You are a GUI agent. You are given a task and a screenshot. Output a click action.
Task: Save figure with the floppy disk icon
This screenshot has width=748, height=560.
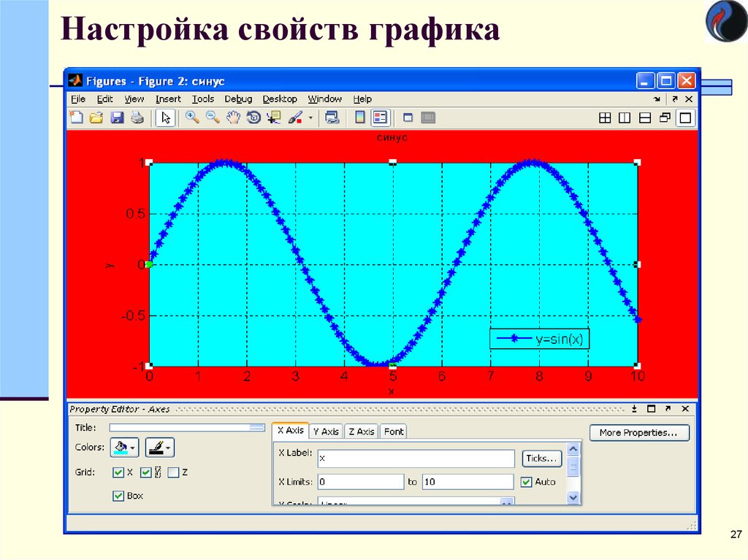click(117, 118)
